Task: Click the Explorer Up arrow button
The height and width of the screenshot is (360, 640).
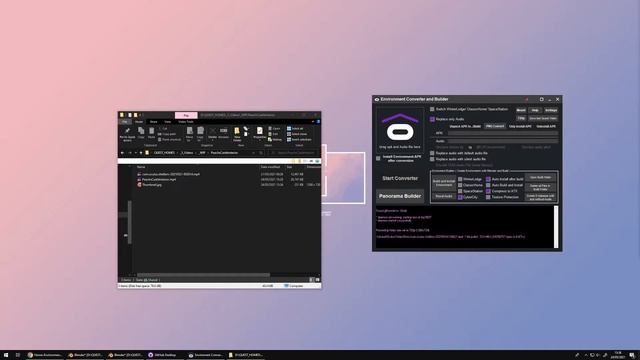Action: [141, 153]
